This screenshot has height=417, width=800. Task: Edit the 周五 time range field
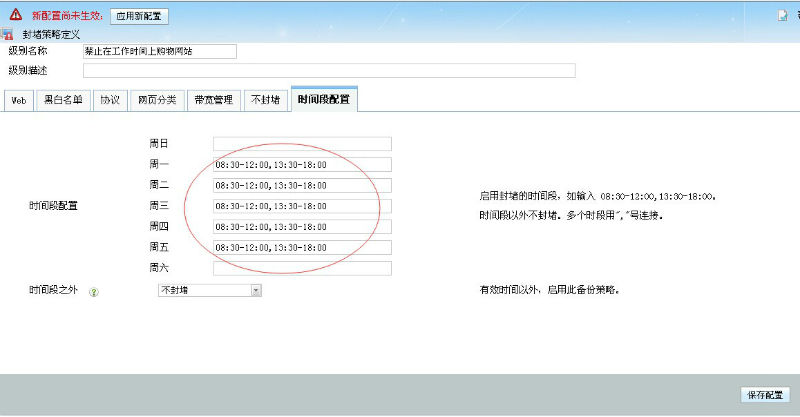[x=302, y=247]
